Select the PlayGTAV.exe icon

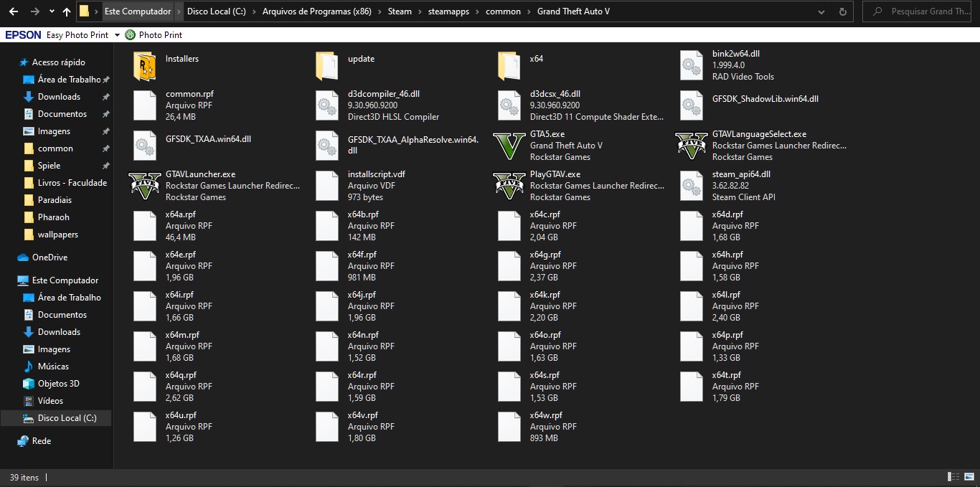509,186
